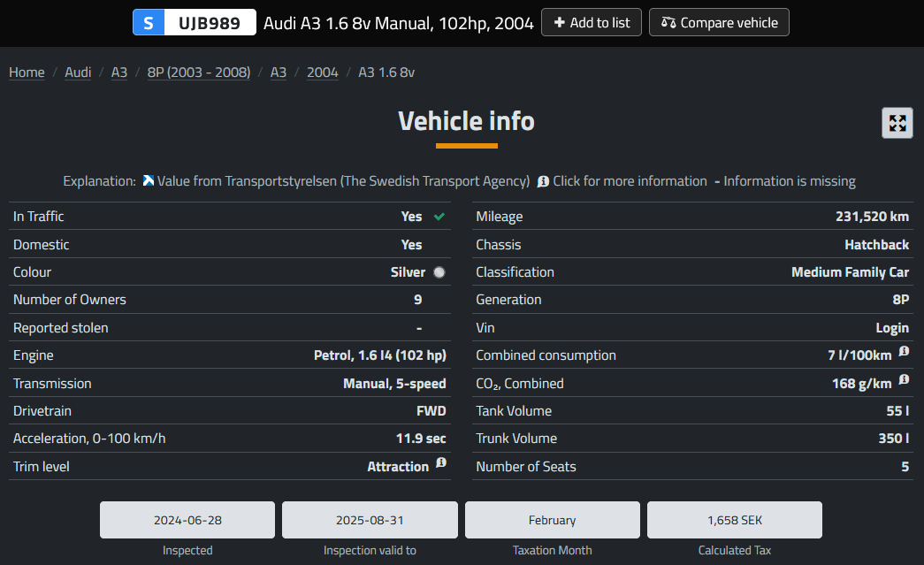Screen dimensions: 924x565
Task: Click the 11.9 sec acceleration value
Action: click(x=421, y=439)
